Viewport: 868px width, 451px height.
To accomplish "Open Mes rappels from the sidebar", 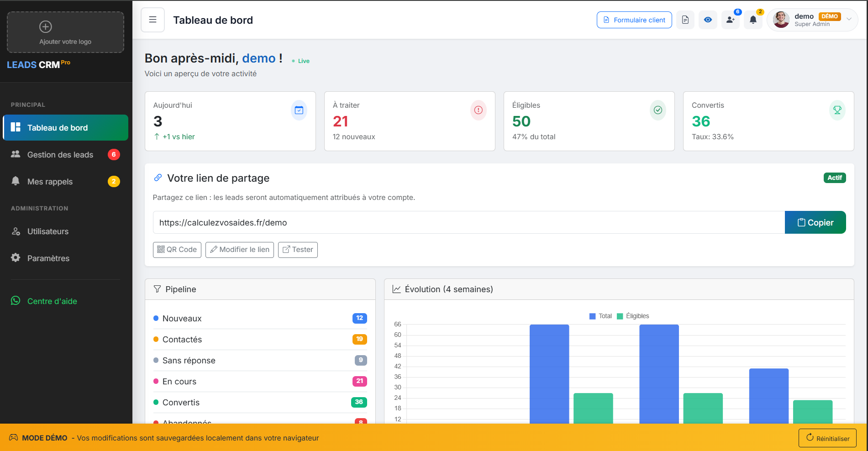I will coord(50,181).
